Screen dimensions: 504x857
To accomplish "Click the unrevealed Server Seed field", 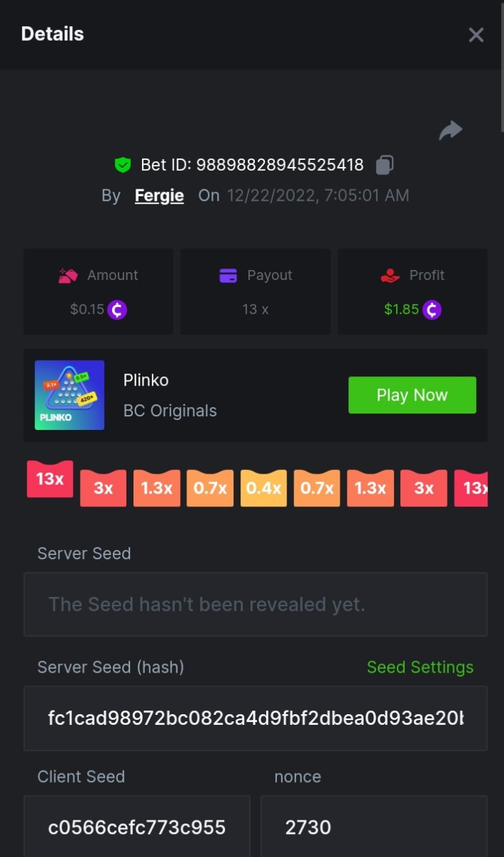I will [255, 605].
